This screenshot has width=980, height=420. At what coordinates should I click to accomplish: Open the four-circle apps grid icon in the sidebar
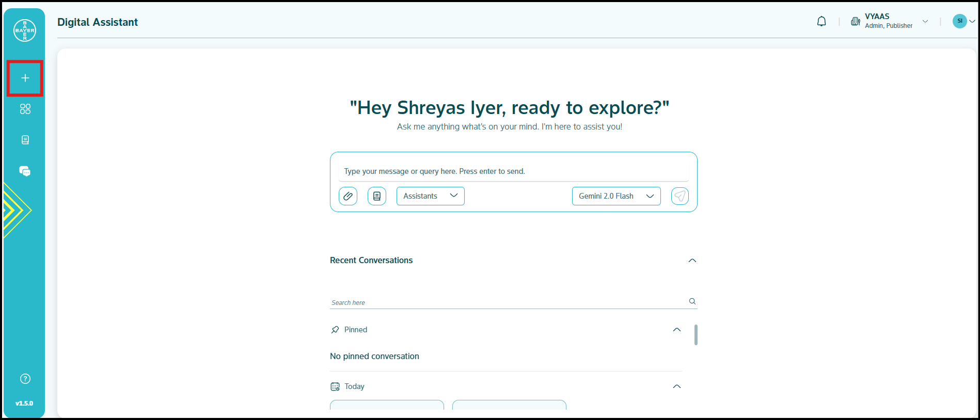[x=25, y=109]
